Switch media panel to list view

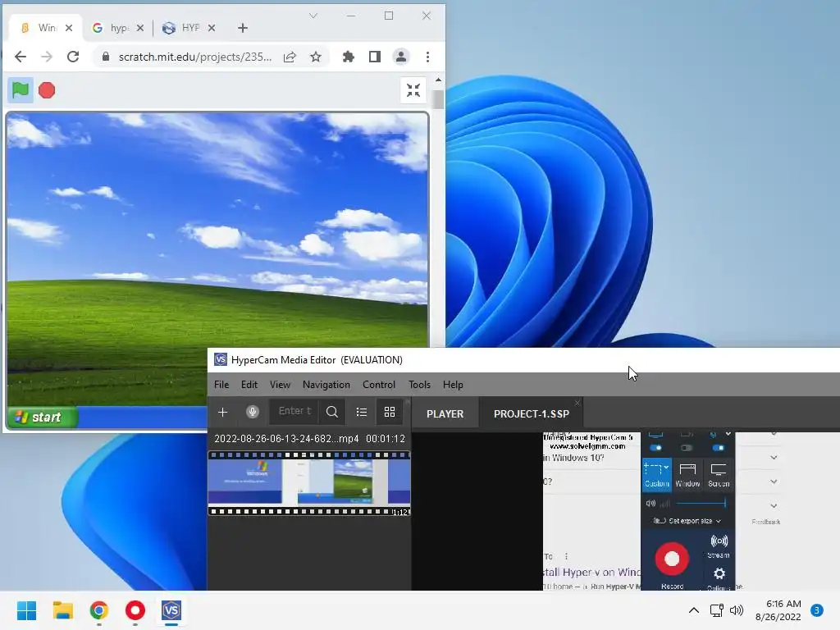pyautogui.click(x=362, y=412)
